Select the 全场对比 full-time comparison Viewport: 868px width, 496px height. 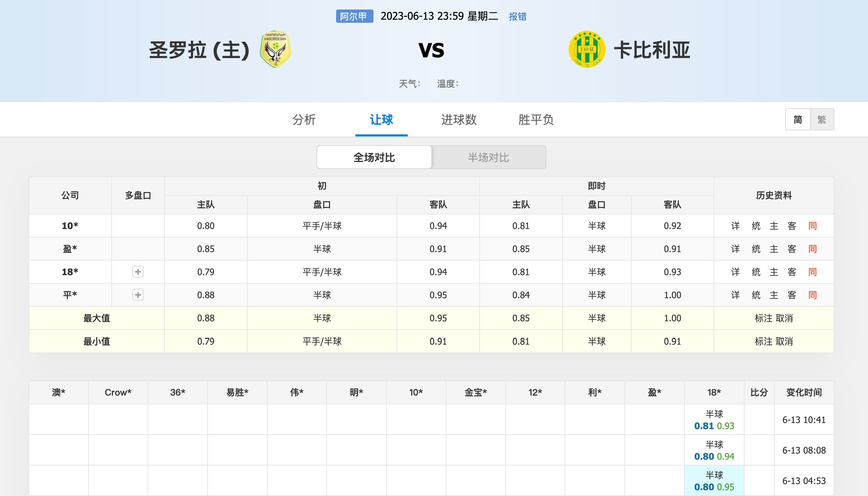[374, 157]
